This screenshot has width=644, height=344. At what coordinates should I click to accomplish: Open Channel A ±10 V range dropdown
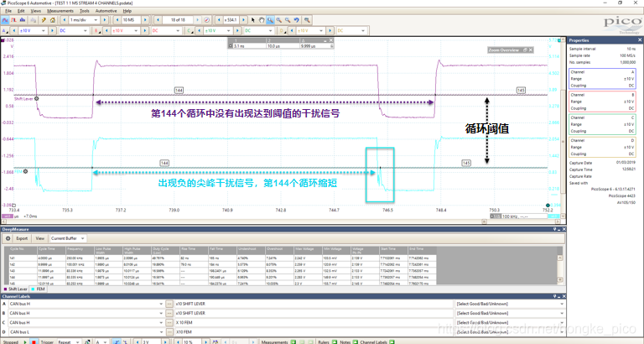point(43,31)
